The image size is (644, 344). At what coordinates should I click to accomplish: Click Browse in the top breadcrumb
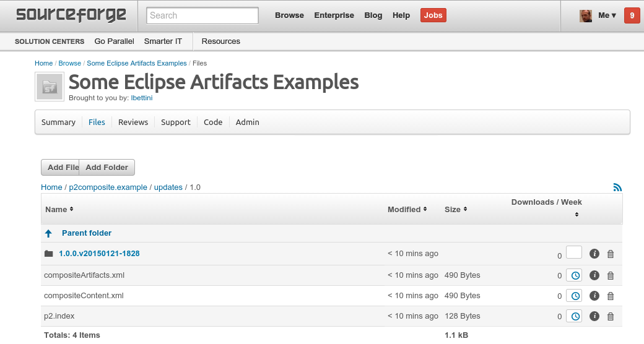70,63
